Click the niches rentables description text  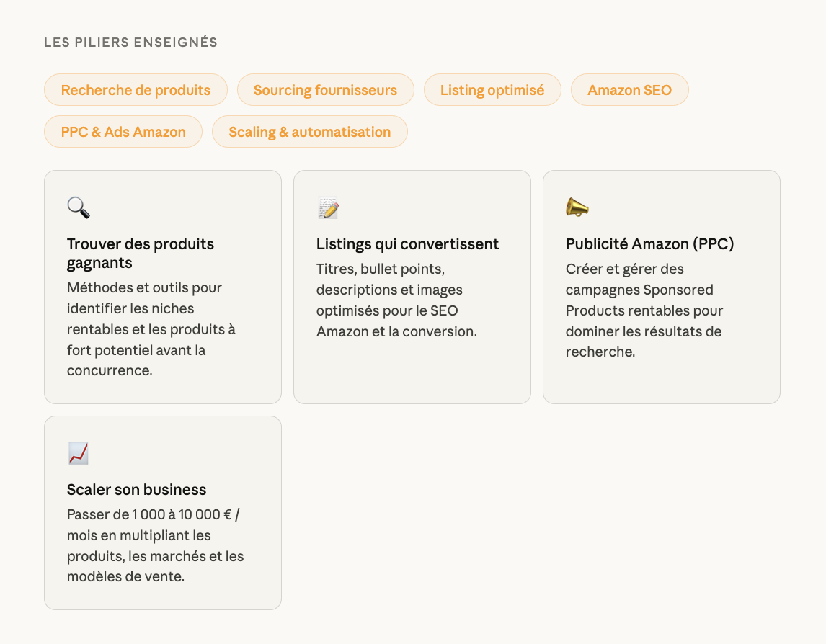pos(151,329)
